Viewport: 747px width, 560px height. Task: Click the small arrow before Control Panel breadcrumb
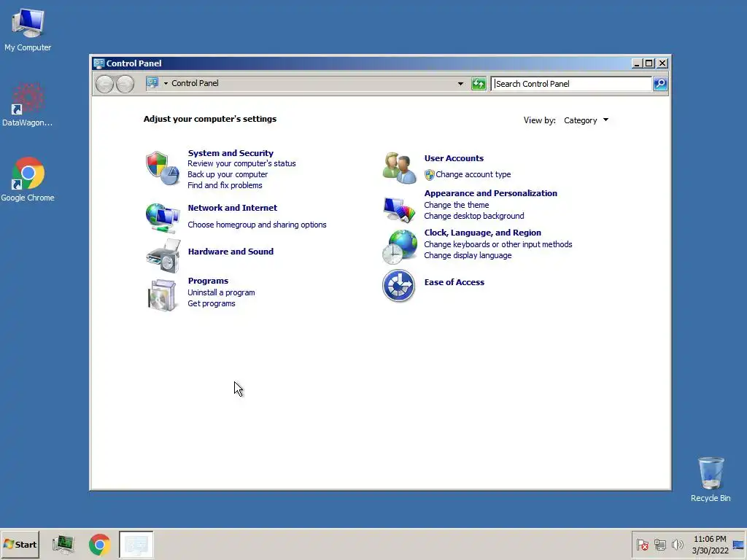click(166, 83)
